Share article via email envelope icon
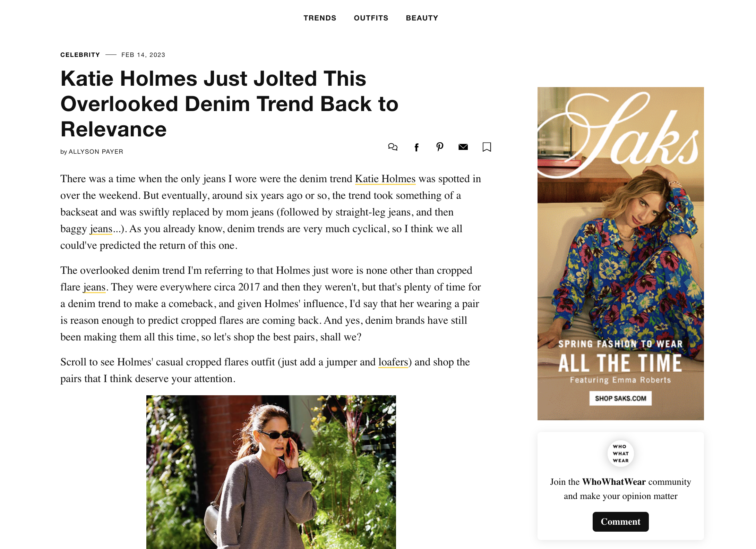The width and height of the screenshot is (756, 549). [x=463, y=147]
